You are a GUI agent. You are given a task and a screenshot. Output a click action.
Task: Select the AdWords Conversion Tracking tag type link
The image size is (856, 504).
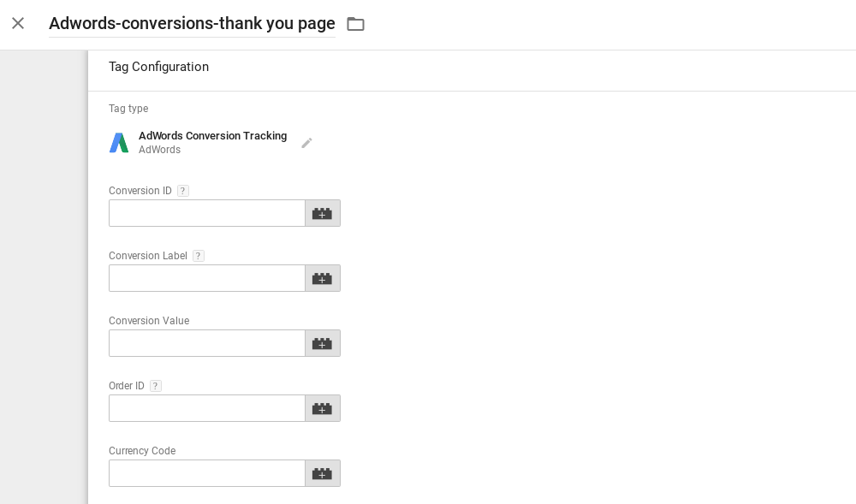pos(212,136)
